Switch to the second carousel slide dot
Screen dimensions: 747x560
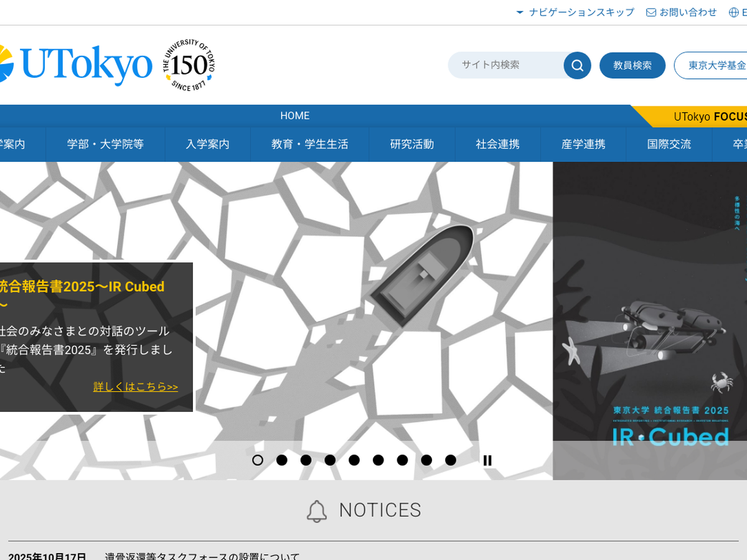coord(282,460)
